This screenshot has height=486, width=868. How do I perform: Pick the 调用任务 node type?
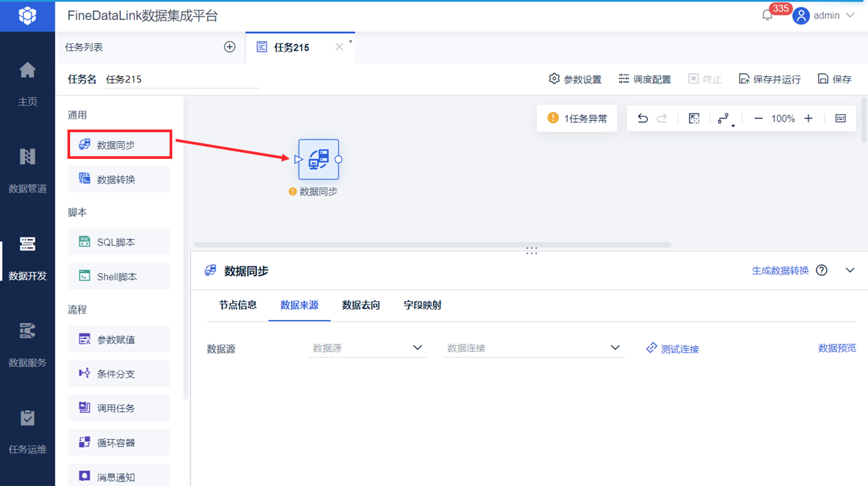coord(120,408)
